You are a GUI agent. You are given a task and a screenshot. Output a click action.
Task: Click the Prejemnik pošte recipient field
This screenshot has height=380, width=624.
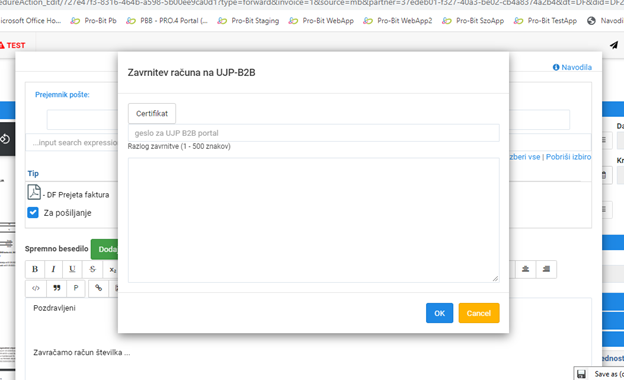coord(82,120)
